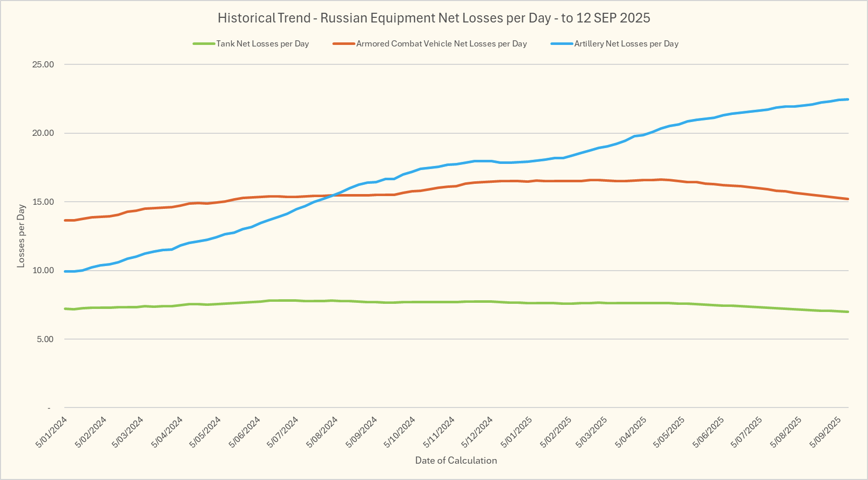Click the chart title about Russian Equipment Losses
The image size is (868, 480).
[433, 18]
